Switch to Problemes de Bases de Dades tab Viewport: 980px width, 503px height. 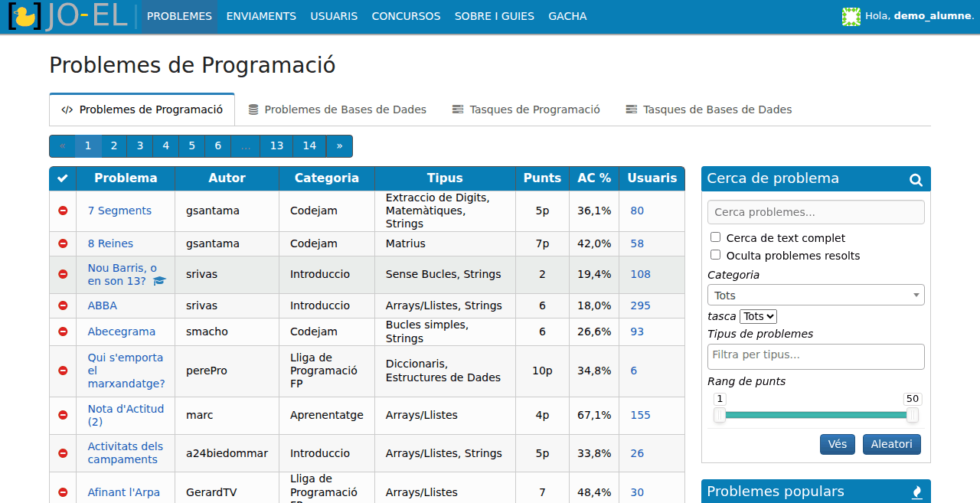(x=337, y=109)
